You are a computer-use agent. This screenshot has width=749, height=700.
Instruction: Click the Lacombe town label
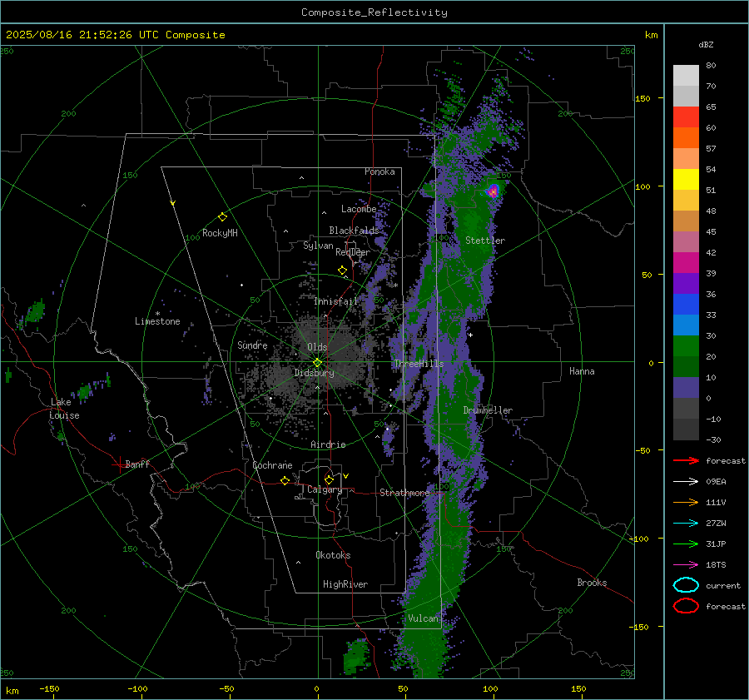[359, 209]
